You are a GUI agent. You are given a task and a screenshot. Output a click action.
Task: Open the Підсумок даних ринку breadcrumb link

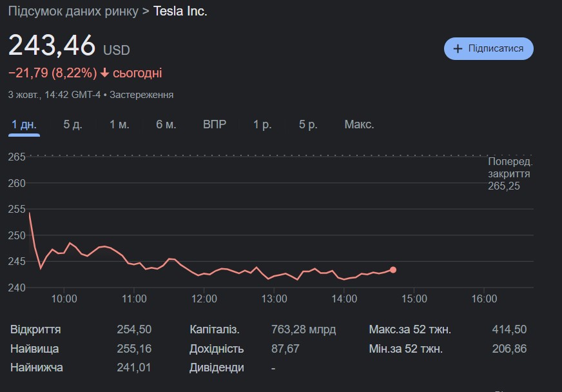point(73,12)
